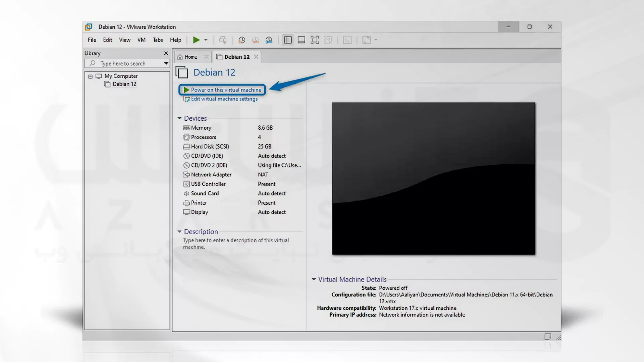This screenshot has width=644, height=362.
Task: Switch to the Home tab
Action: 191,57
